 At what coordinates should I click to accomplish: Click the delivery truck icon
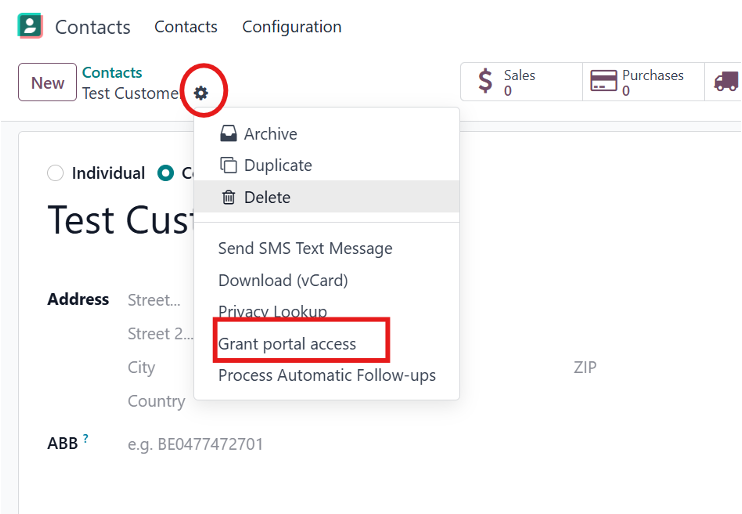(x=726, y=82)
